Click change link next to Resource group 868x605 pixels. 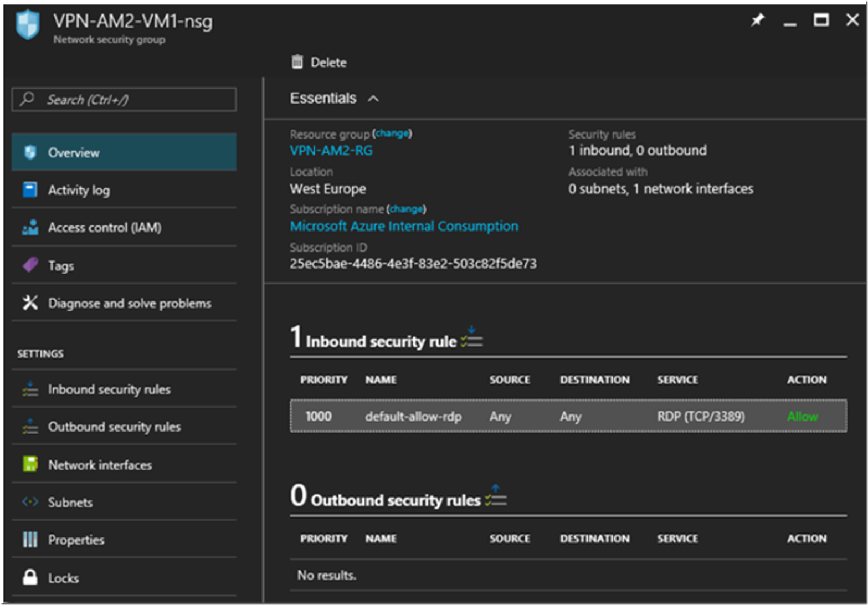click(x=392, y=133)
